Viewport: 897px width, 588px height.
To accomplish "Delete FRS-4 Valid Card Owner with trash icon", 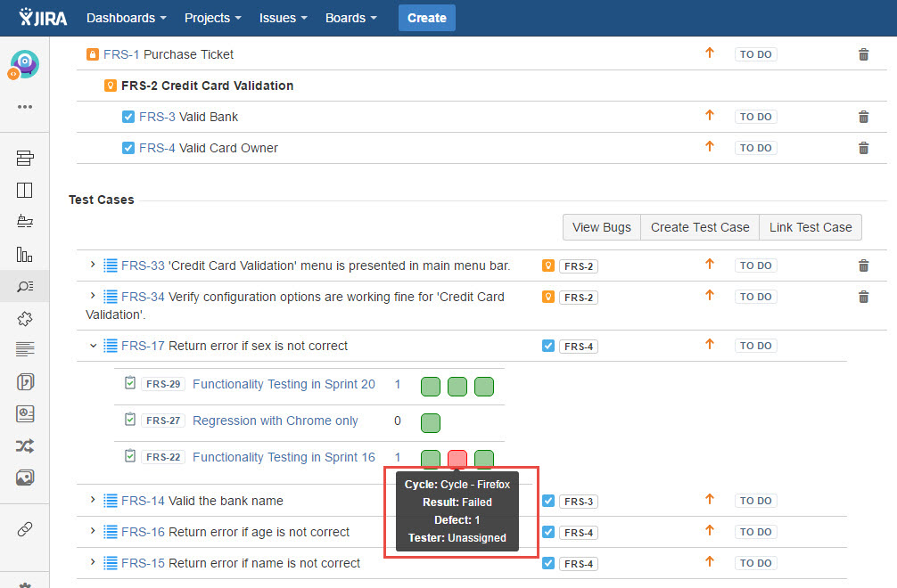I will pyautogui.click(x=863, y=148).
